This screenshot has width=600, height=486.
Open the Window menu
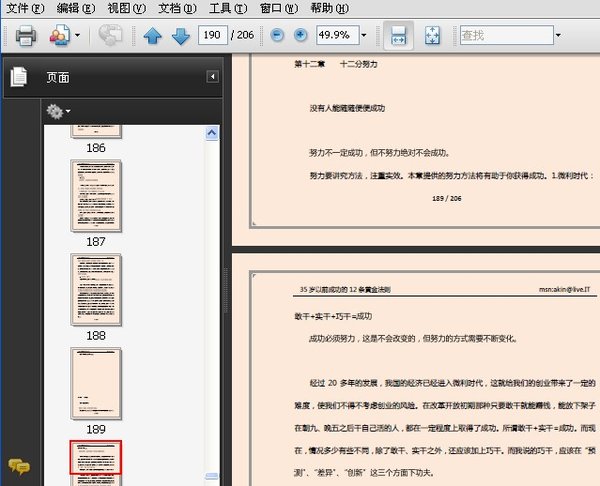pyautogui.click(x=279, y=8)
